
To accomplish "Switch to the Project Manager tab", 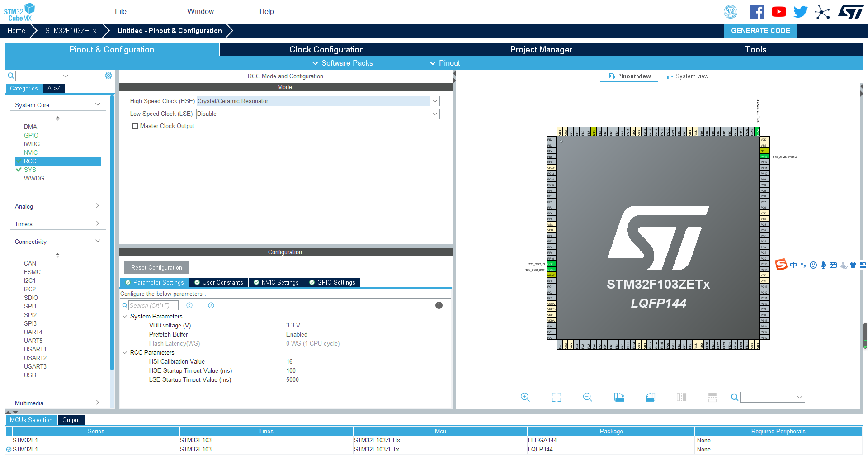I will [x=541, y=49].
